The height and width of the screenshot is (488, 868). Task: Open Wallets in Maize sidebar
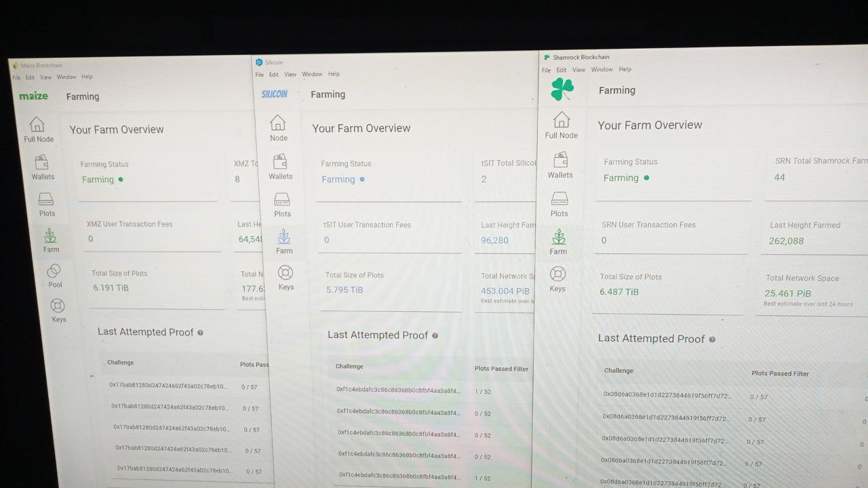coord(42,167)
